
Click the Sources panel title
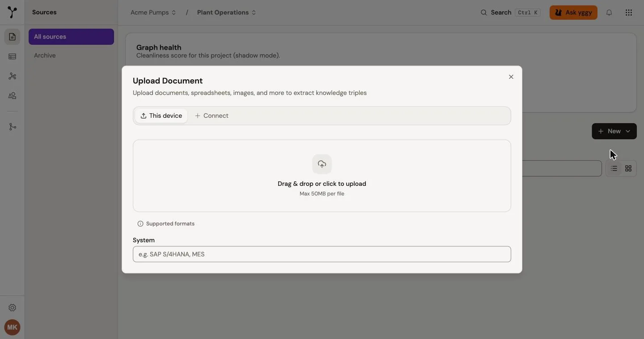[x=44, y=12]
